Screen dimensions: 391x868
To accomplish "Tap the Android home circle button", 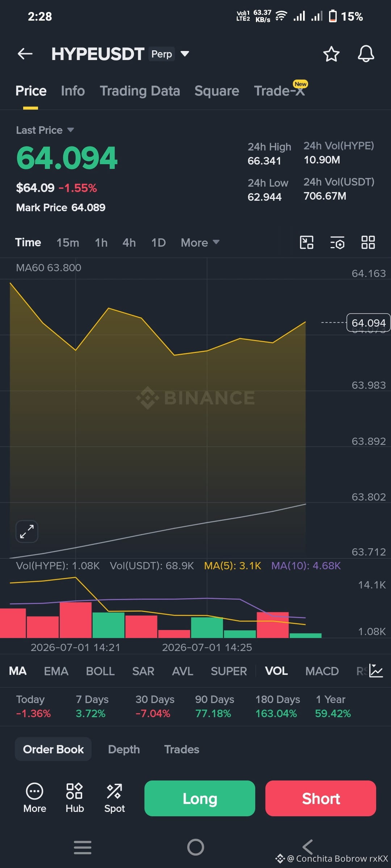I will tap(195, 847).
